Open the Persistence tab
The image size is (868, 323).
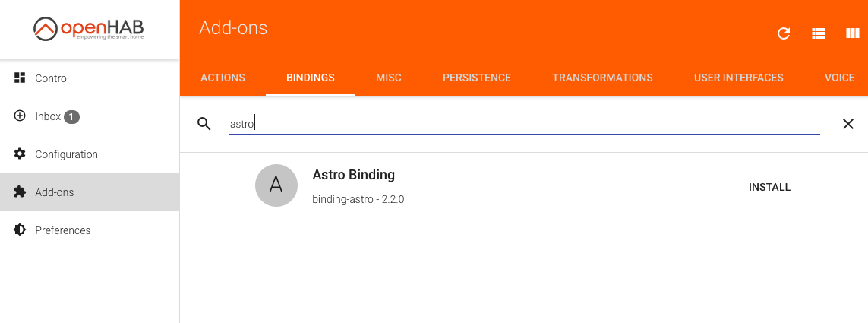click(x=477, y=78)
